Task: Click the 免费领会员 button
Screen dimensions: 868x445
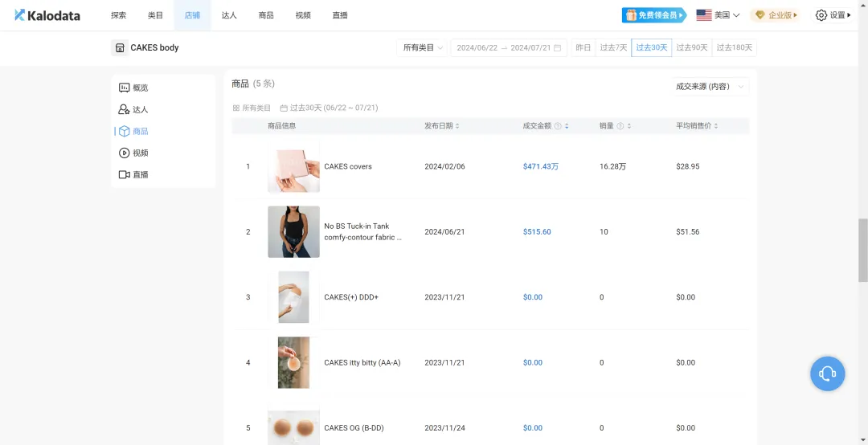Action: click(x=654, y=15)
